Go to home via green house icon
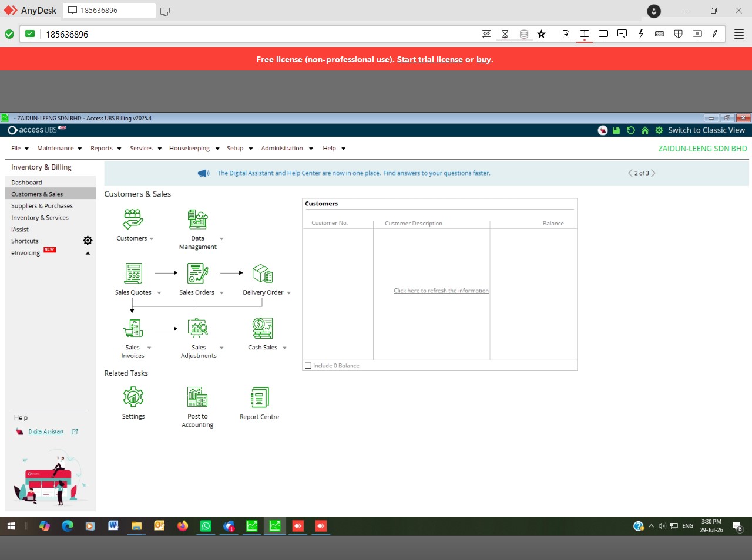Image resolution: width=752 pixels, height=560 pixels. (644, 130)
